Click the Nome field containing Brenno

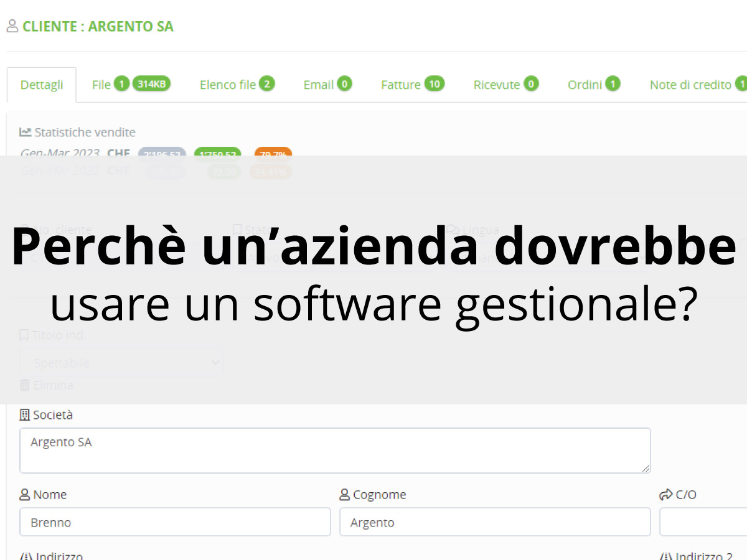(174, 522)
